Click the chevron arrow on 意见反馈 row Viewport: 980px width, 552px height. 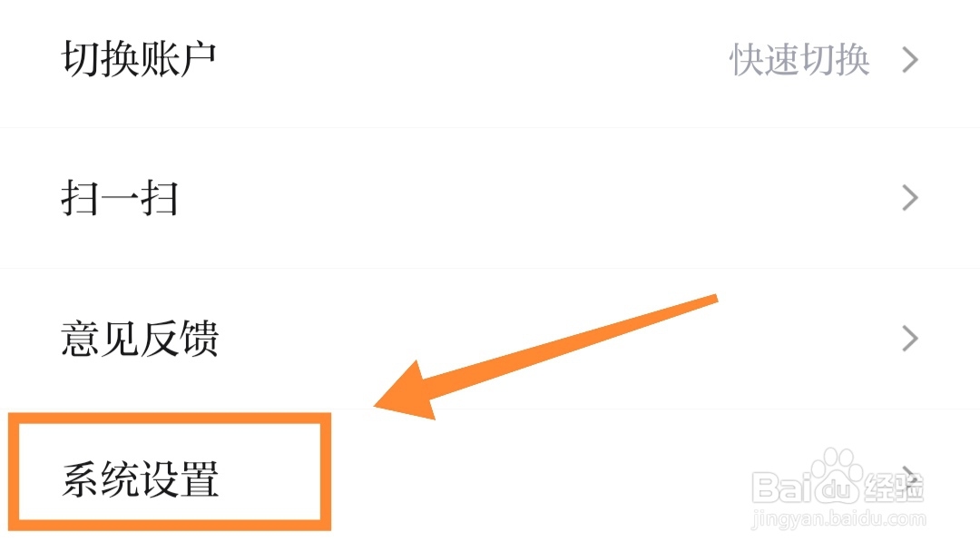click(x=911, y=339)
